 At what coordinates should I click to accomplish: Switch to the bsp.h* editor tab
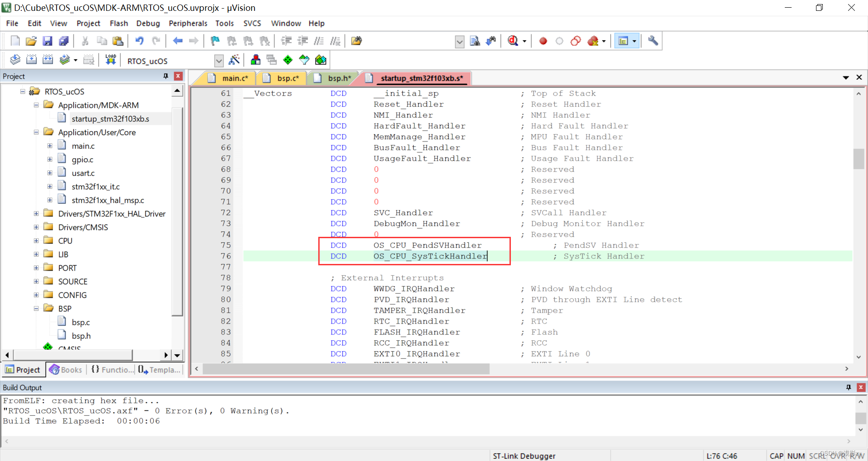[333, 78]
